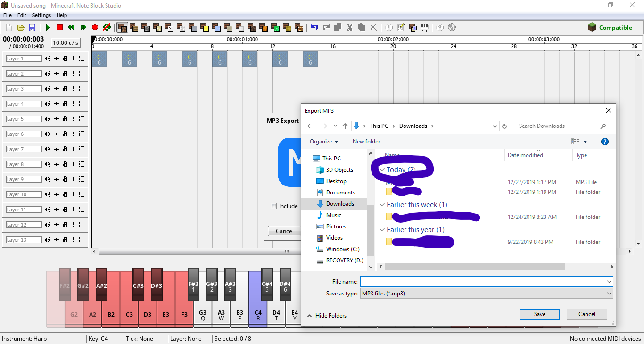Collapse the Earlier this week group
The height and width of the screenshot is (344, 644).
382,204
